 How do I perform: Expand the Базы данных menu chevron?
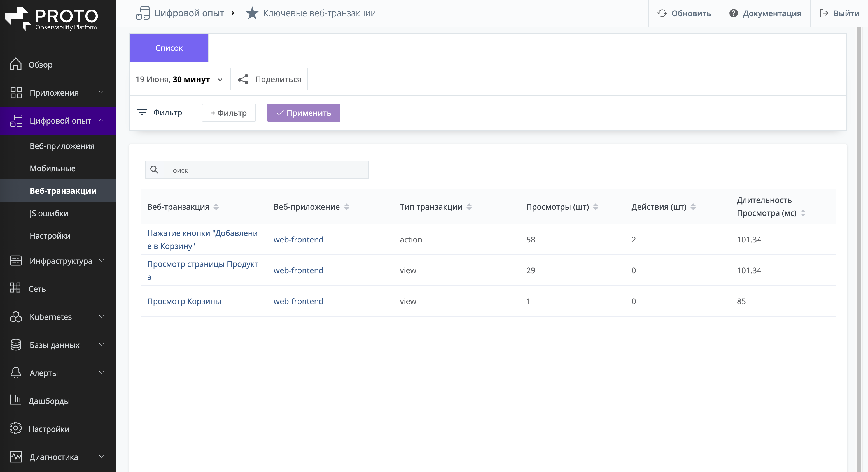pyautogui.click(x=101, y=344)
